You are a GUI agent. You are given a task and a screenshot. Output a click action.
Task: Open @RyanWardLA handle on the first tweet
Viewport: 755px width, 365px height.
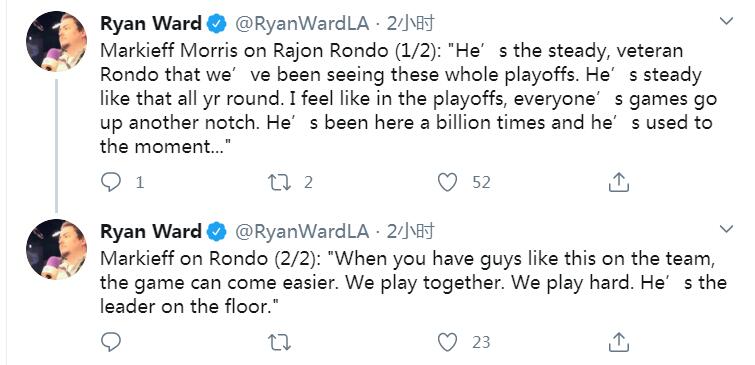tap(302, 24)
